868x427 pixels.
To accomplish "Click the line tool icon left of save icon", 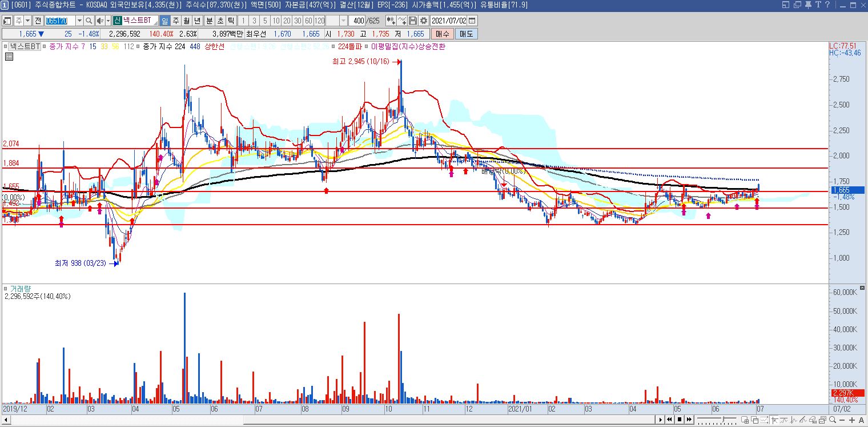I will pyautogui.click(x=401, y=21).
